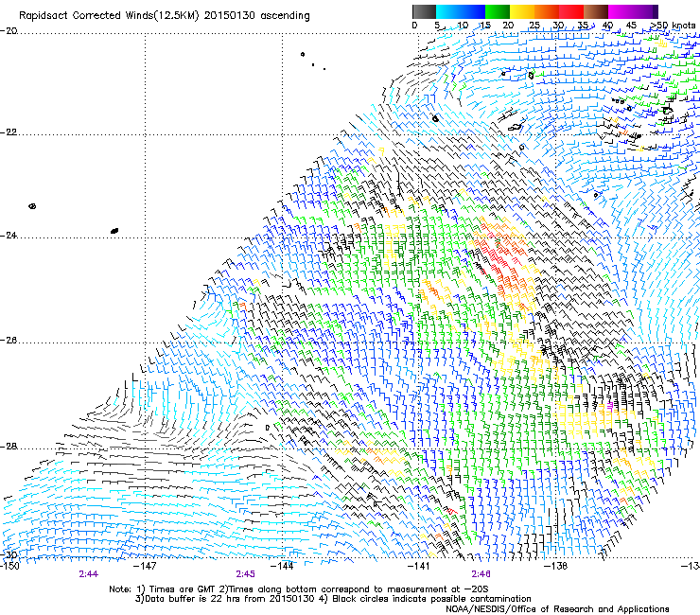The height and width of the screenshot is (615, 700).
Task: Click the green 15-20 knots legend color
Action: pos(498,11)
